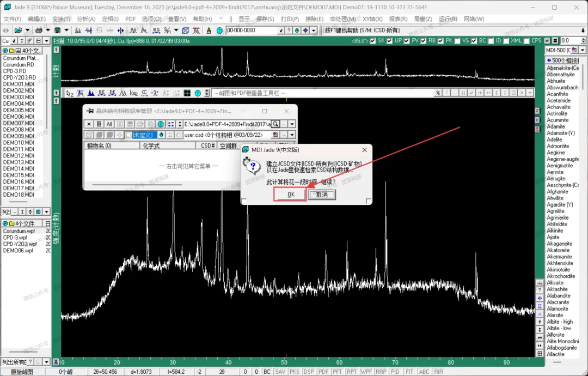Screen dimensions: 588x376
Task: Toggle the SK checkbox
Action: click(373, 40)
